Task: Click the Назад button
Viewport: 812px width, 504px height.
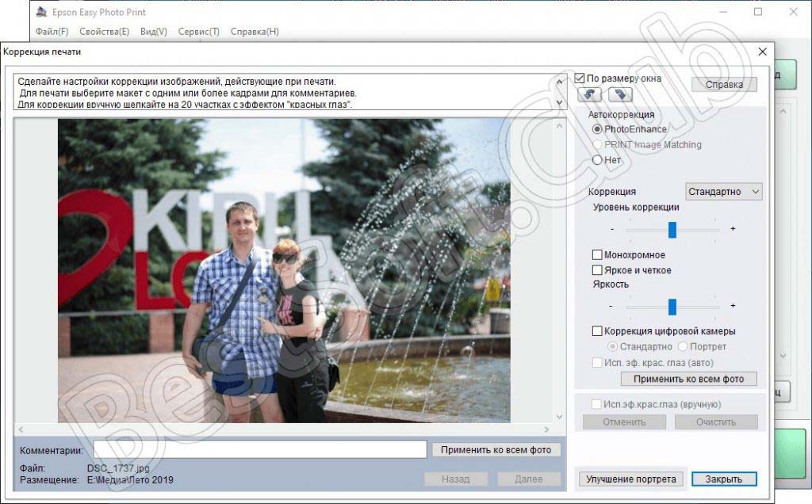Action: click(456, 479)
